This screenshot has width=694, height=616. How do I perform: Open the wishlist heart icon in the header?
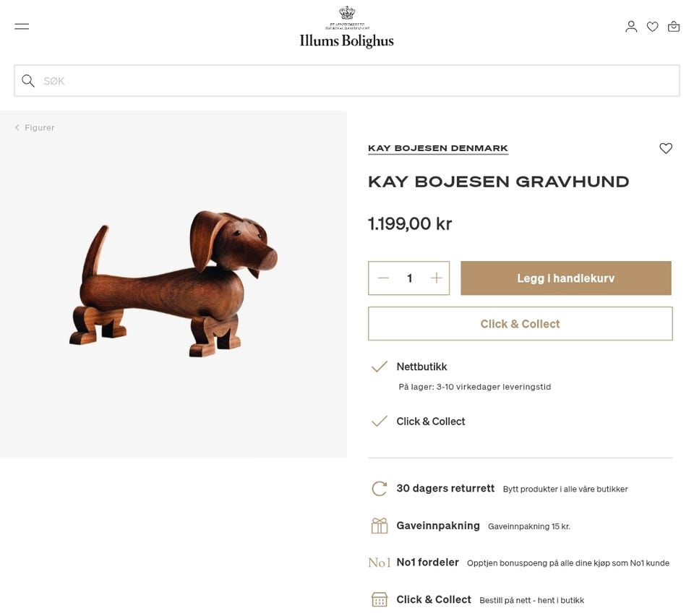point(653,26)
